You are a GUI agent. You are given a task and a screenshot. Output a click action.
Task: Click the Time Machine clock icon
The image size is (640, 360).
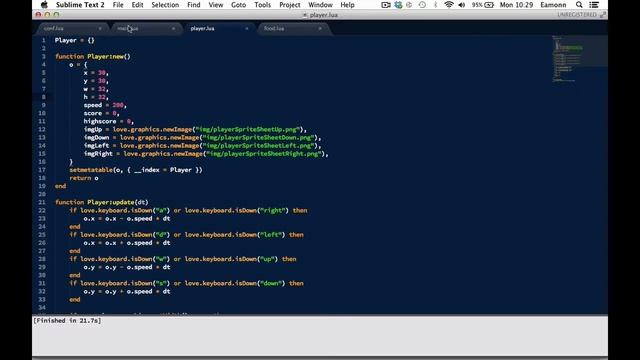(x=422, y=5)
